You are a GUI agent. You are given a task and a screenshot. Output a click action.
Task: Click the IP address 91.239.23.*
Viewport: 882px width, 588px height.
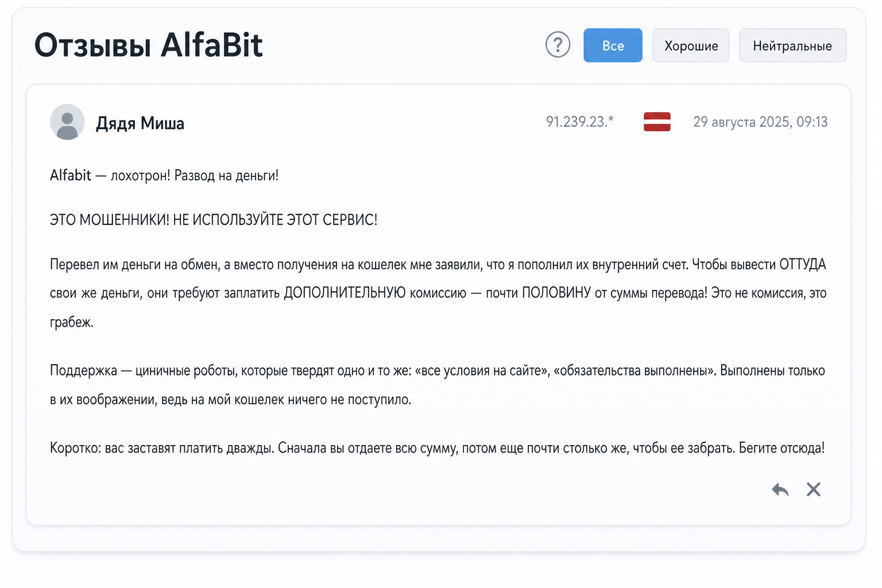pyautogui.click(x=579, y=122)
